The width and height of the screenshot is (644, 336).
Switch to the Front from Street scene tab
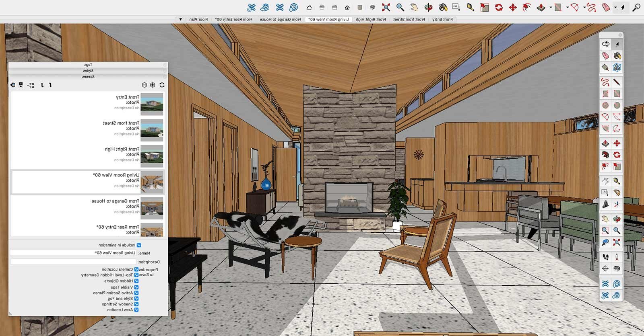(x=409, y=19)
